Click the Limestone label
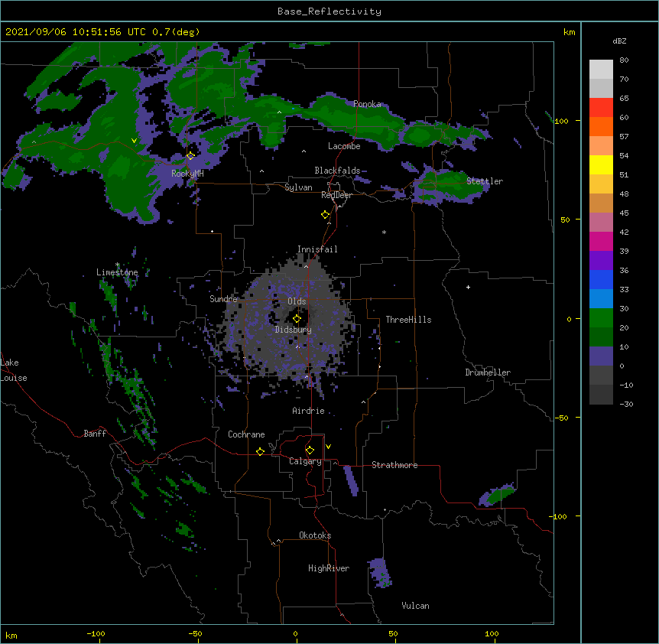The image size is (659, 644). click(117, 272)
